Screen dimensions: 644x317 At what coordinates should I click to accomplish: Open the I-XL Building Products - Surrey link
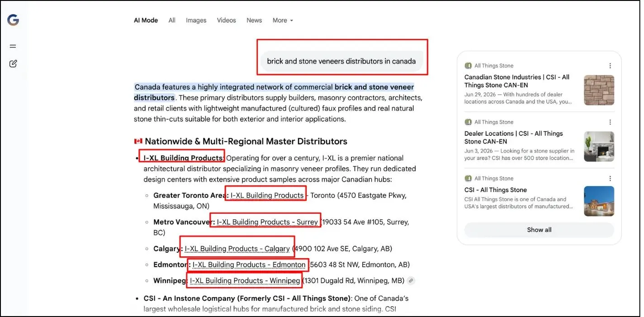267,222
